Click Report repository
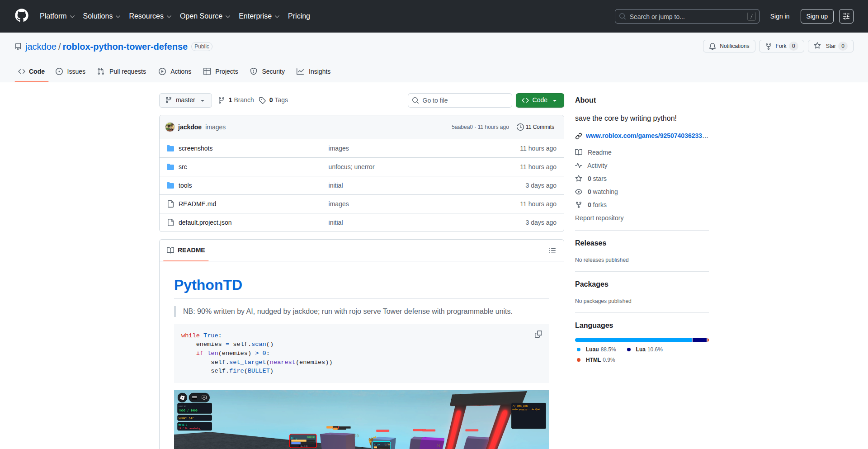 (x=599, y=218)
